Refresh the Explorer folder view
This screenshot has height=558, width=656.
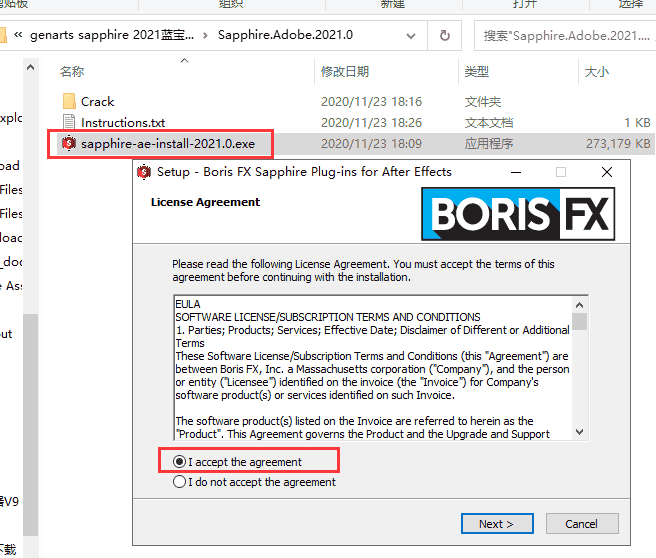pos(445,36)
